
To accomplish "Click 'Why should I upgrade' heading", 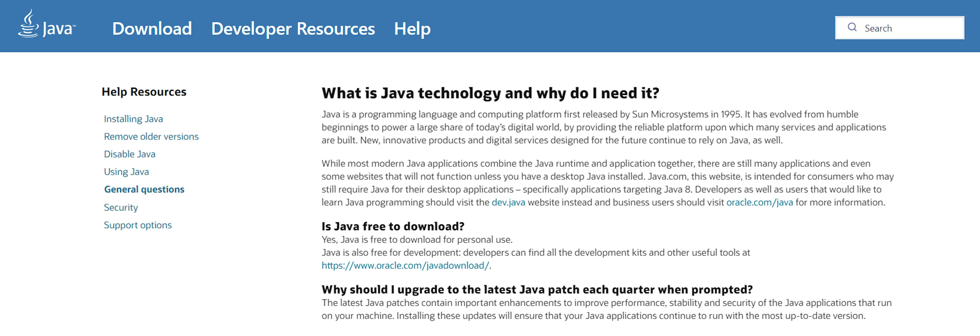I will pyautogui.click(x=537, y=289).
